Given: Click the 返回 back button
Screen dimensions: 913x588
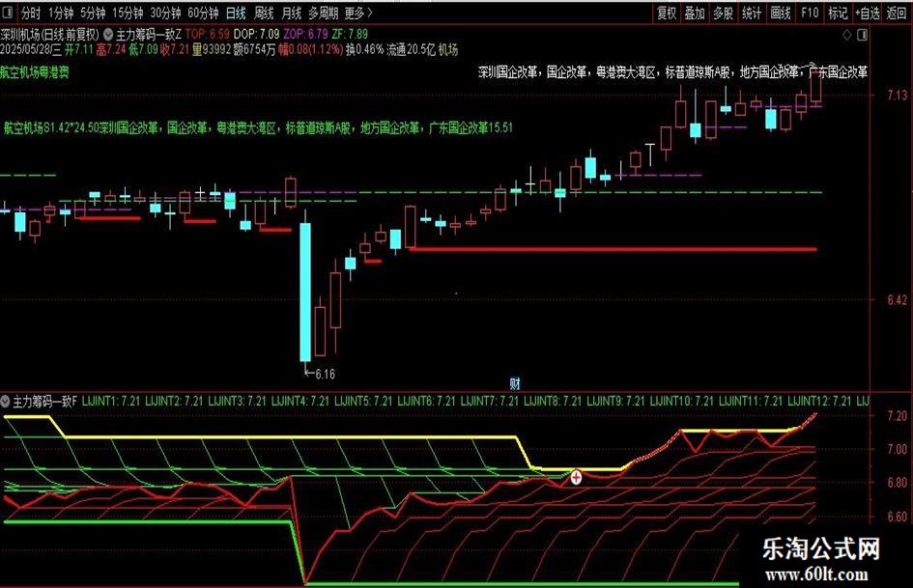Looking at the screenshot, I should pyautogui.click(x=897, y=13).
